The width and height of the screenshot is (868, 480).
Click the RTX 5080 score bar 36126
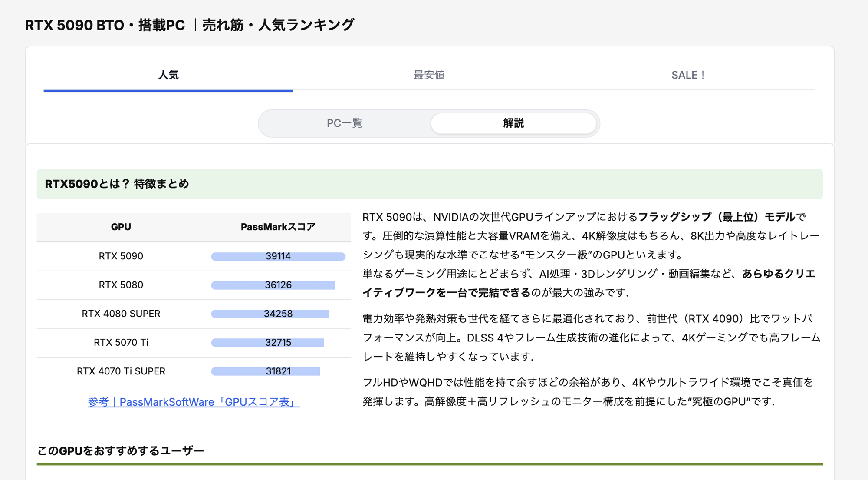pyautogui.click(x=273, y=285)
